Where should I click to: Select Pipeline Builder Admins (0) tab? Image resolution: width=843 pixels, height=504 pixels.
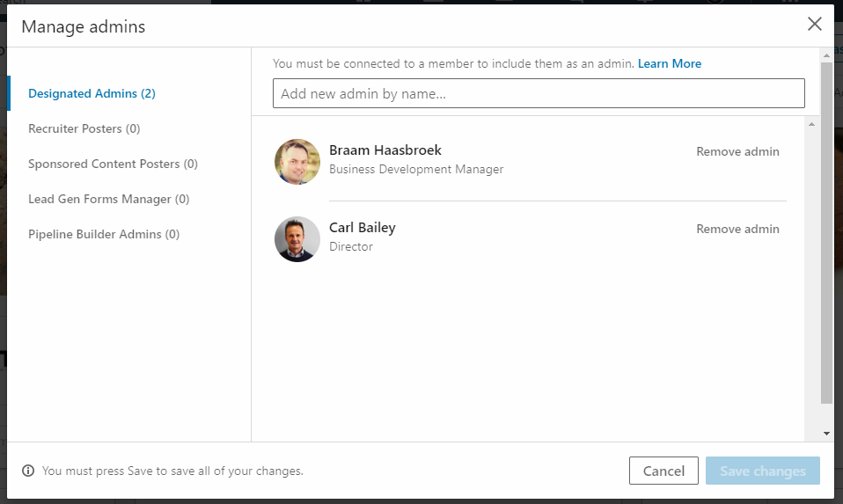(x=104, y=234)
